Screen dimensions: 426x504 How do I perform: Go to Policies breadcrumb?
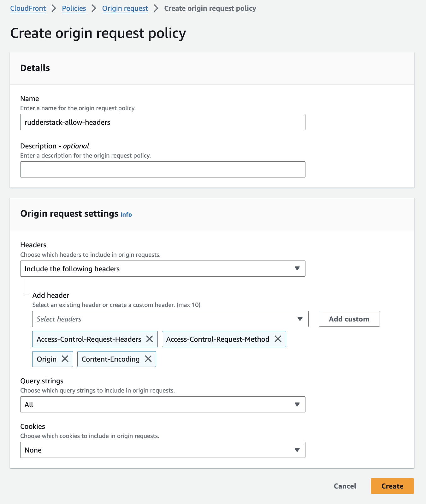pos(74,9)
